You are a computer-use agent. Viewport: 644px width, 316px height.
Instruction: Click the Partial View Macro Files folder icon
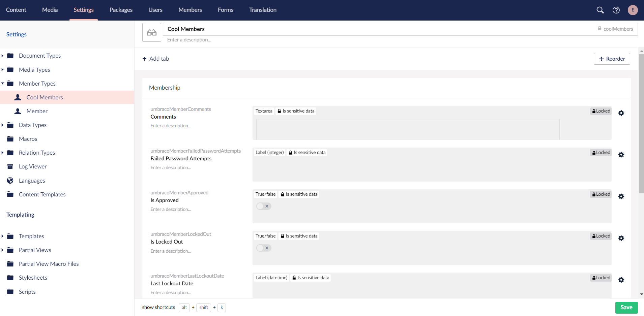point(10,264)
